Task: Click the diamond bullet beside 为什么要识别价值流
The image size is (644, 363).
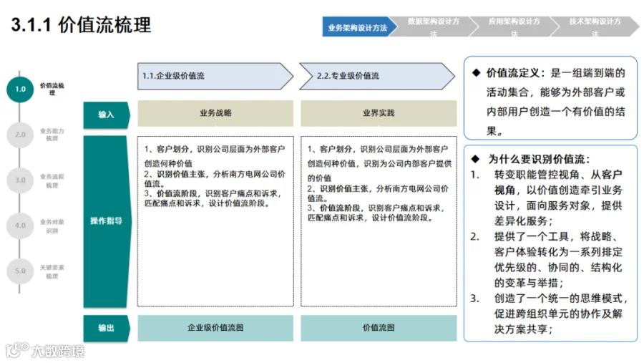Action: (x=476, y=159)
